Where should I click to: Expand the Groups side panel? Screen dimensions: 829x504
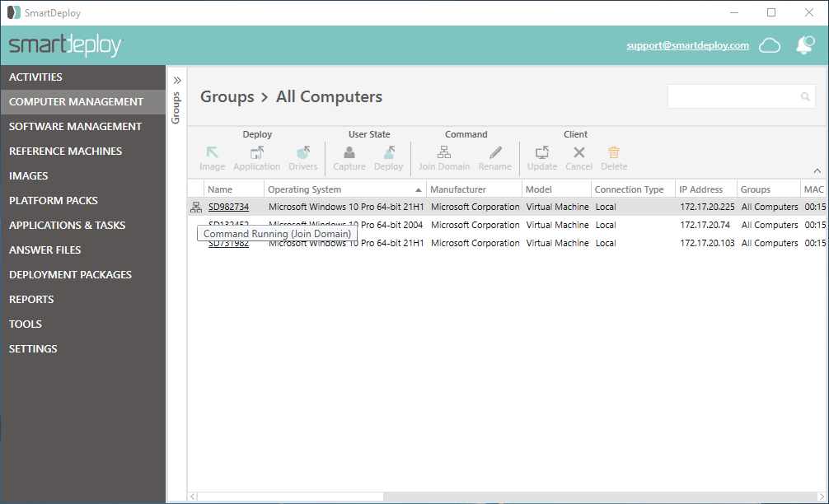(176, 81)
